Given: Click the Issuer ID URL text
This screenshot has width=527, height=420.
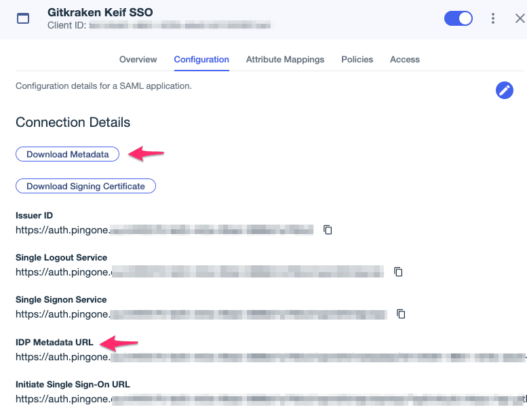Looking at the screenshot, I should coord(165,230).
